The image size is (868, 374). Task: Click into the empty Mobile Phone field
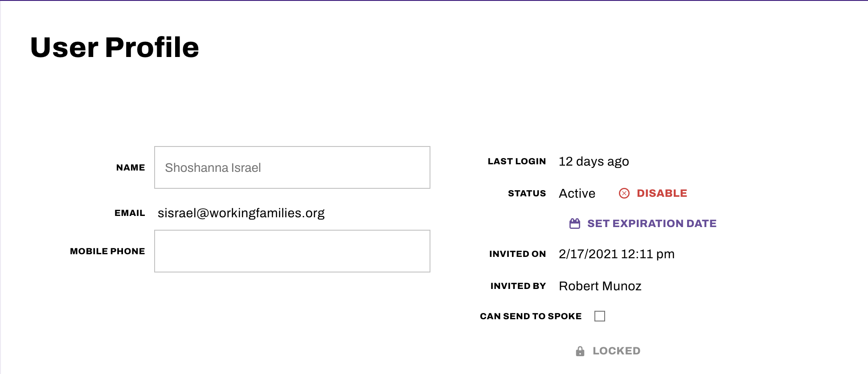pyautogui.click(x=292, y=251)
